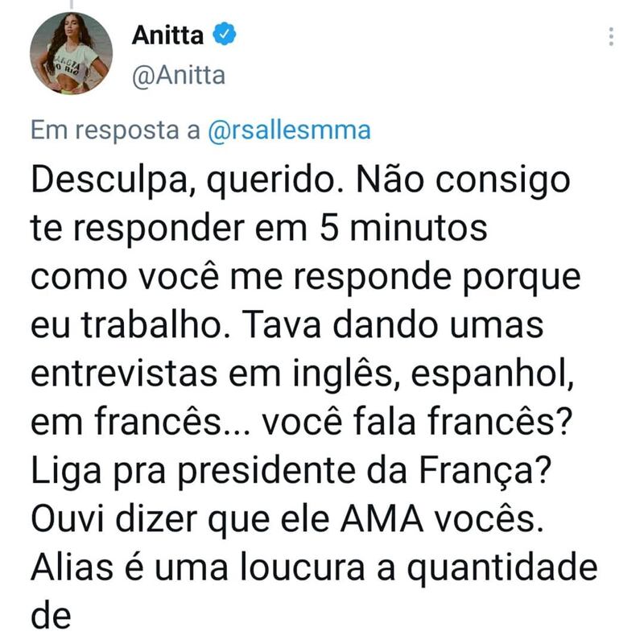Open the @rsallesmma mention link
Screen dimensions: 644x644
click(289, 130)
